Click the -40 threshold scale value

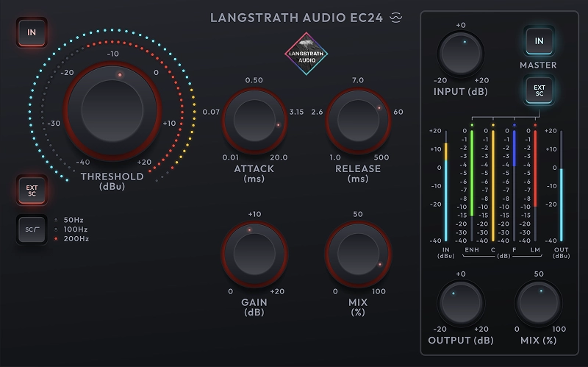click(x=83, y=163)
